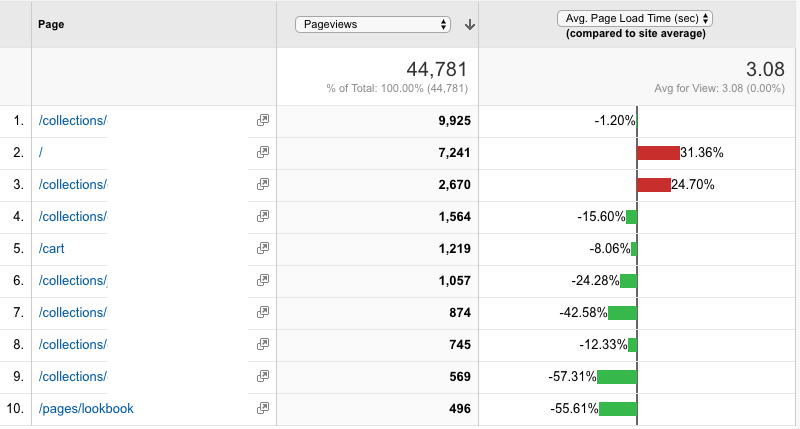
Task: Click external link icon in row 6
Action: pyautogui.click(x=263, y=280)
